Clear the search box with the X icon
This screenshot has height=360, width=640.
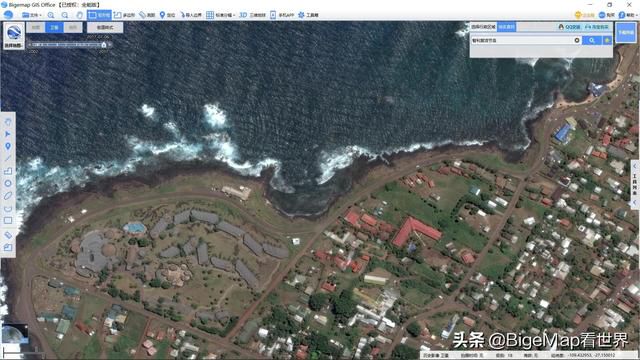pyautogui.click(x=577, y=40)
